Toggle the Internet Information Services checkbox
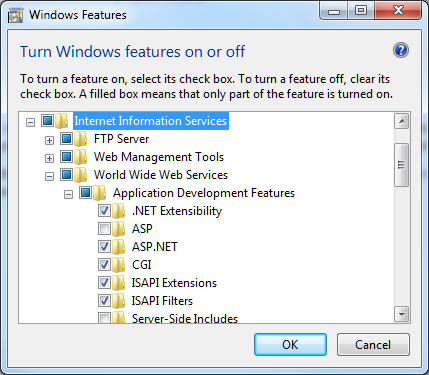The width and height of the screenshot is (429, 375). 47,120
